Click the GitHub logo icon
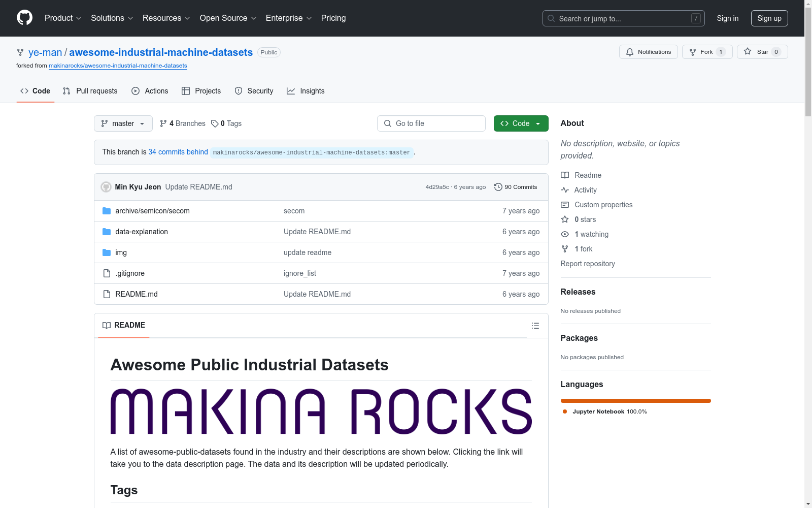 pyautogui.click(x=24, y=18)
